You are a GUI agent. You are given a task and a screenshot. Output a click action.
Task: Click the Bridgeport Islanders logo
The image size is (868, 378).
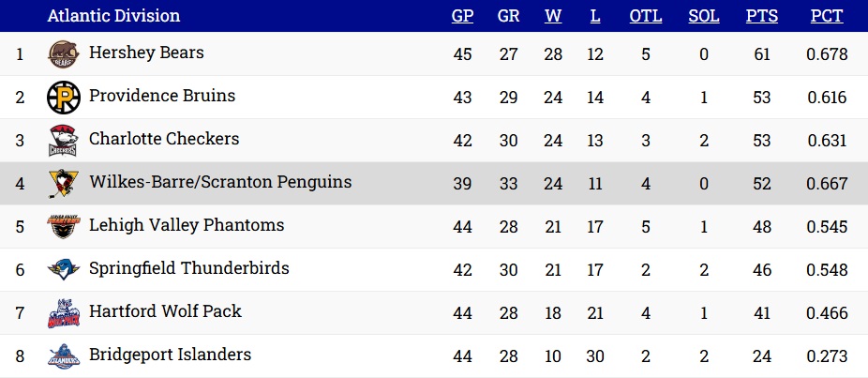tap(63, 355)
